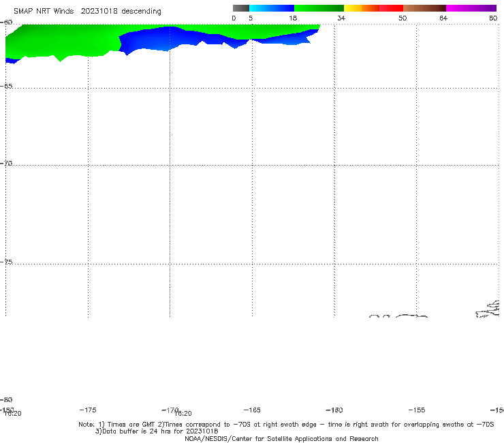Screen dimensions: 504x443
Task: Click the title "SMAP NRT Winds"
Action: (x=44, y=12)
